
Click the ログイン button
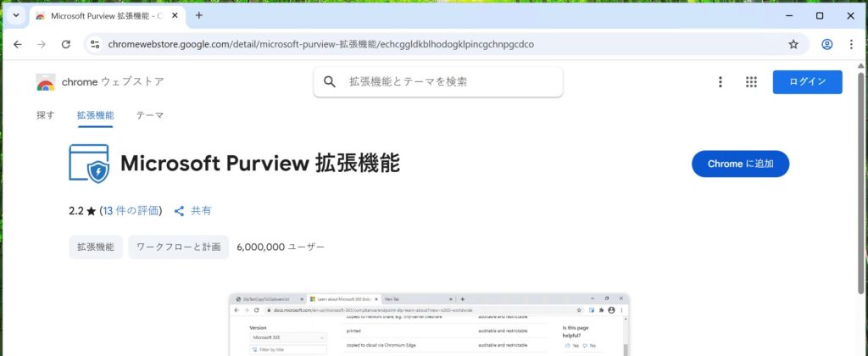[x=808, y=82]
